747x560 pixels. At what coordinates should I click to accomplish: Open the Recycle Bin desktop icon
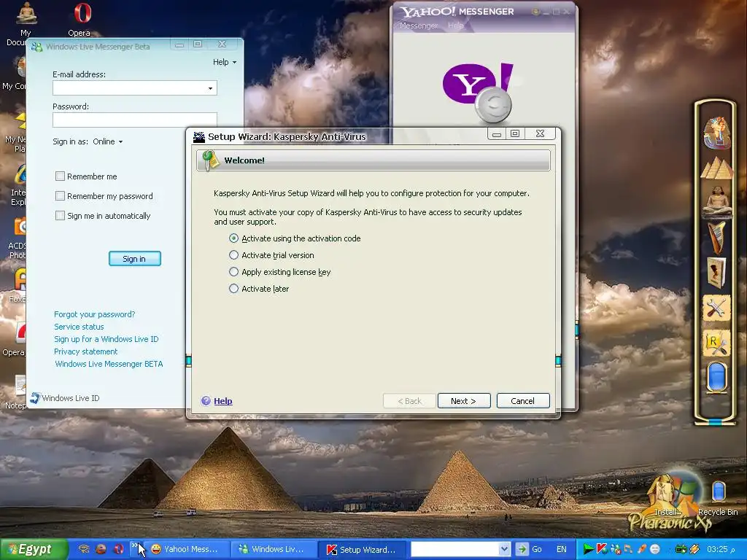click(x=718, y=497)
